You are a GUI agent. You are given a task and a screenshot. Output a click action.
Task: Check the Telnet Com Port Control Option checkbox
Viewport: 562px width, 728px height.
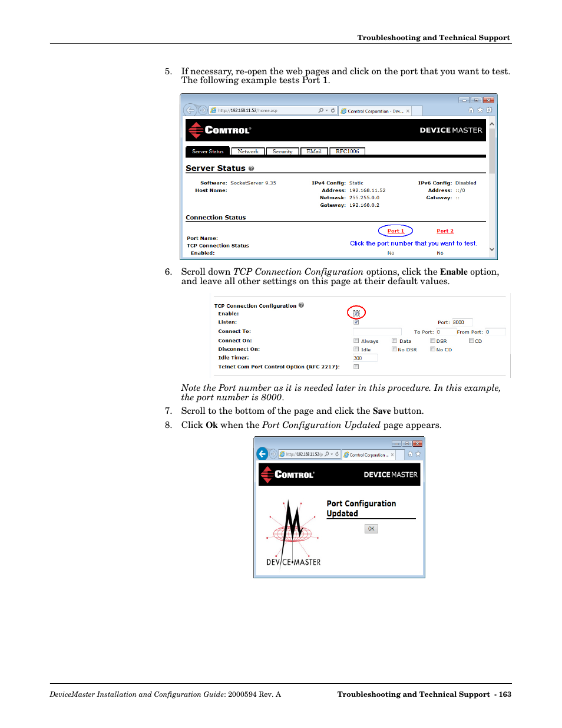(356, 367)
